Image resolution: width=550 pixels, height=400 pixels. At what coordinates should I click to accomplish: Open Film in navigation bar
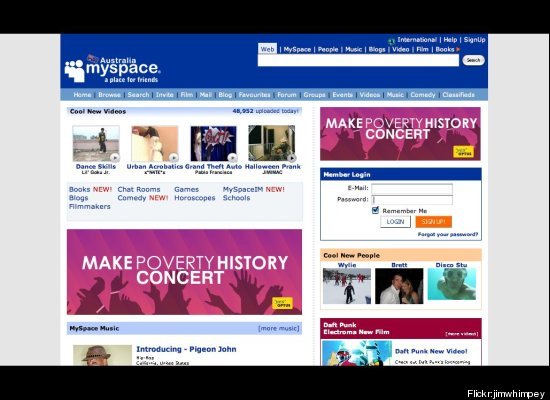[x=187, y=95]
